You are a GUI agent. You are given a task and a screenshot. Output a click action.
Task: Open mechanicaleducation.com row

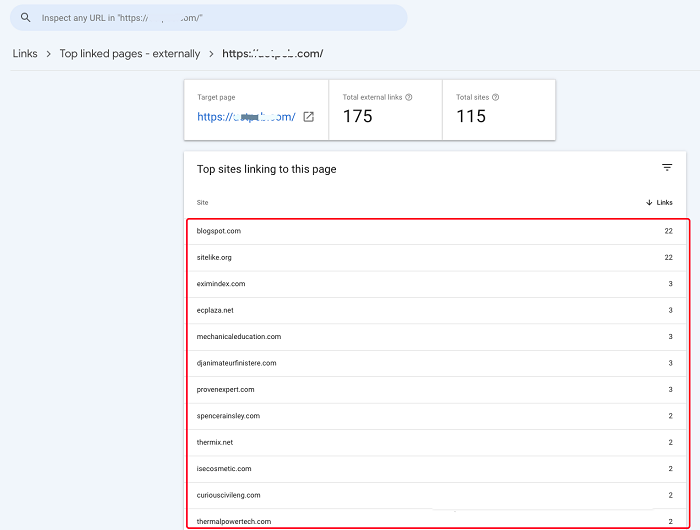coord(435,337)
